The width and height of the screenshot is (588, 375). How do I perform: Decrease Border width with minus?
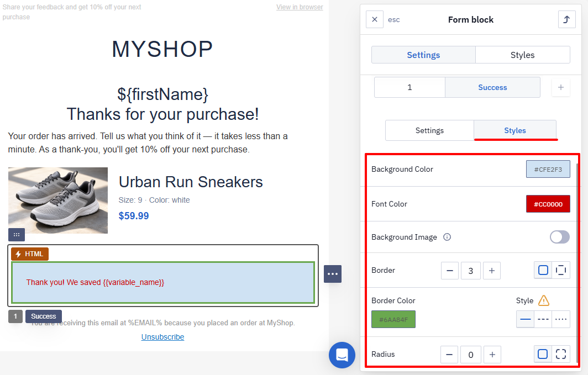(450, 271)
